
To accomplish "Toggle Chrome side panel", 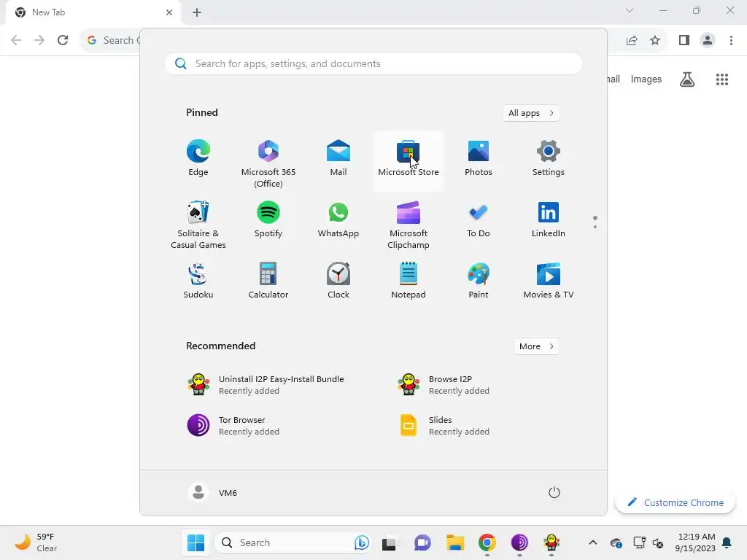I will point(684,40).
